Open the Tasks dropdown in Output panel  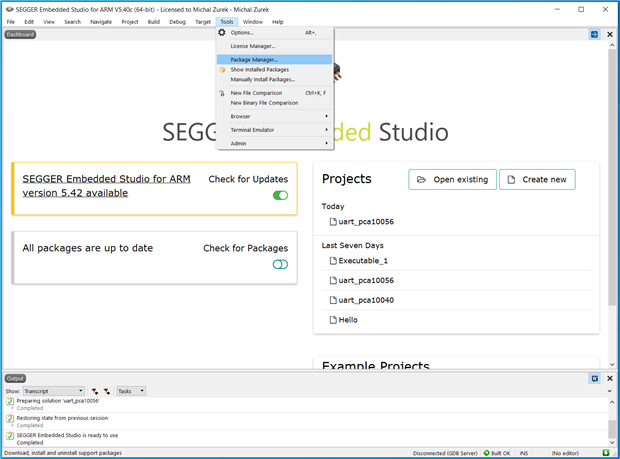(131, 391)
